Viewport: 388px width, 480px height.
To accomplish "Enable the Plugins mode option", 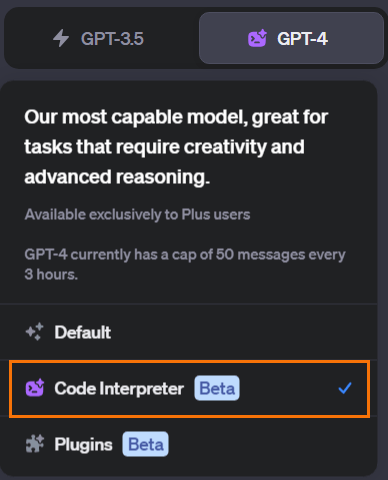I will click(x=189, y=444).
